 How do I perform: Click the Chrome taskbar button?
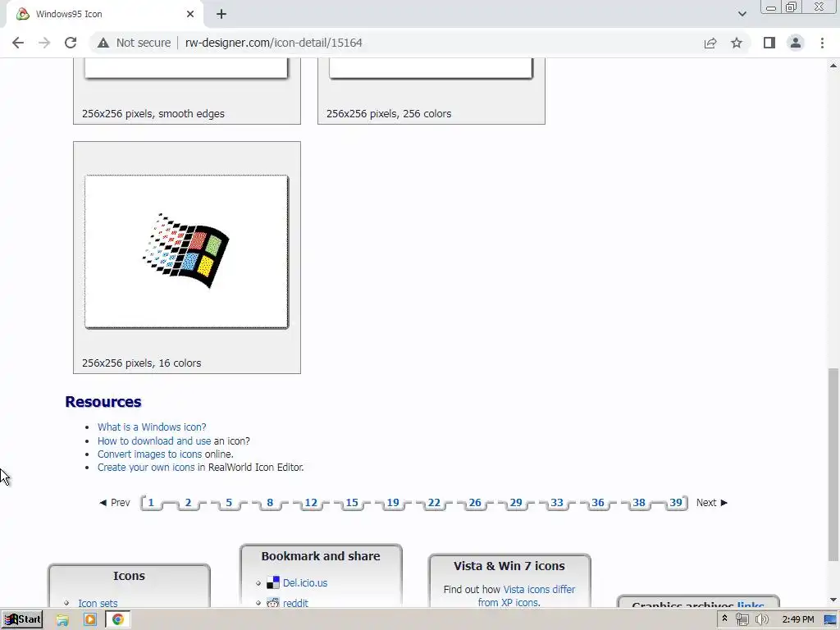(118, 620)
